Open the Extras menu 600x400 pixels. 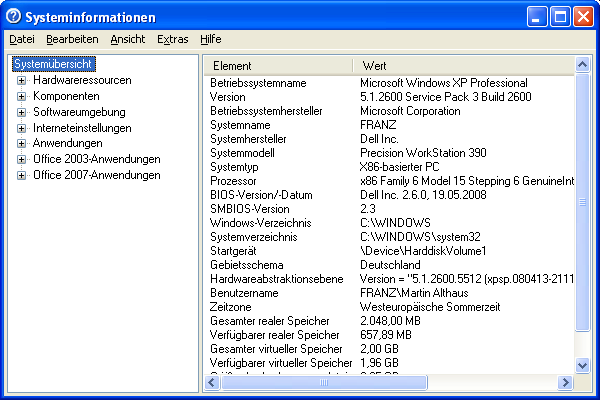[172, 40]
